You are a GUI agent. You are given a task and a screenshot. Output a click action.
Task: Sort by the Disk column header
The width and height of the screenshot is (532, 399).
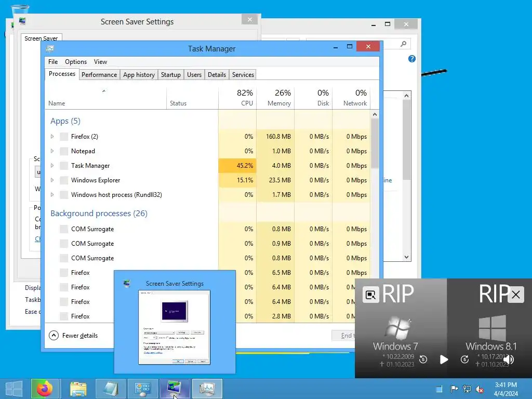[x=313, y=98]
